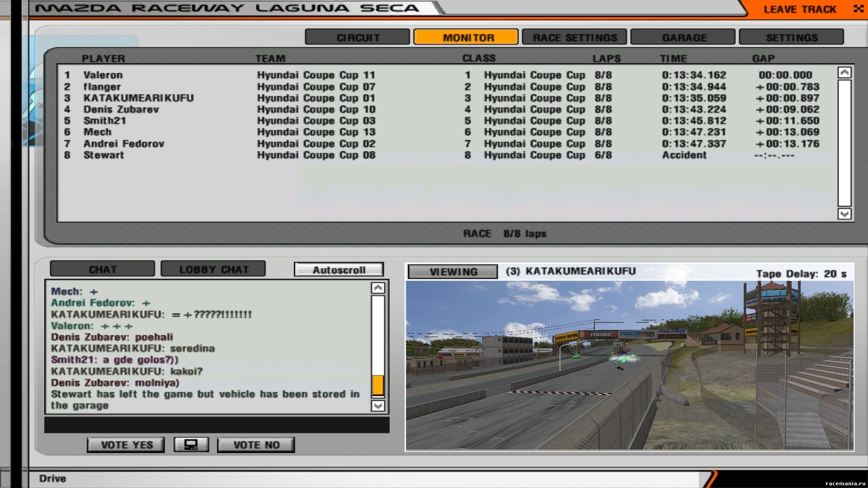The height and width of the screenshot is (488, 868).
Task: Click the Viewing button
Action: (x=453, y=272)
